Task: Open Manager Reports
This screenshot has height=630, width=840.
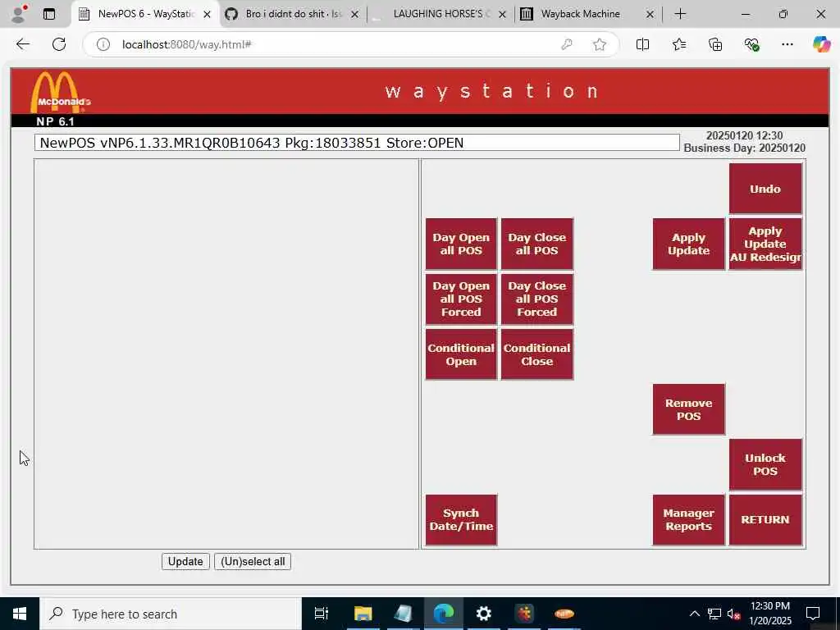Action: coord(688,519)
